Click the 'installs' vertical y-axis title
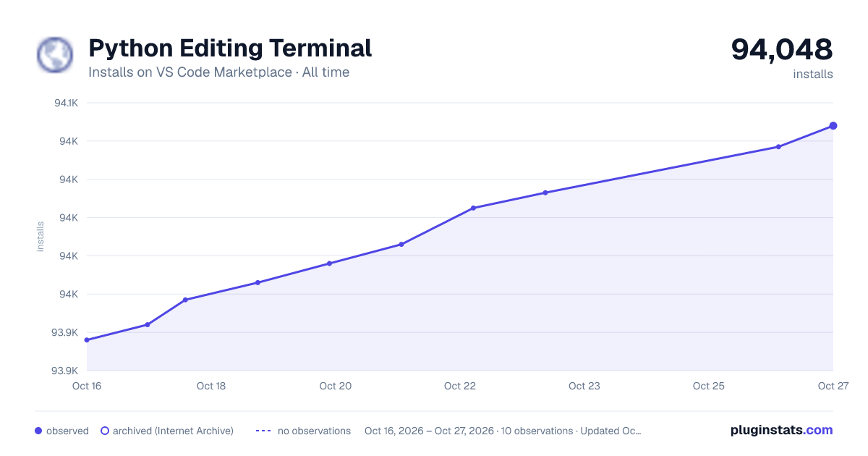 click(x=41, y=237)
